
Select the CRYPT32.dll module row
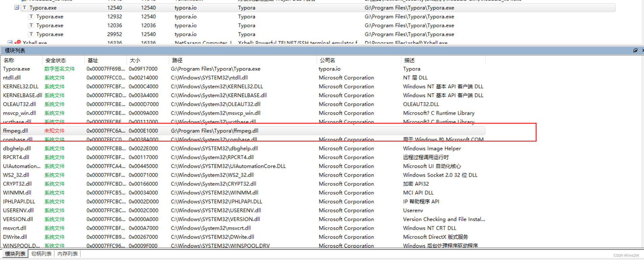[243, 184]
